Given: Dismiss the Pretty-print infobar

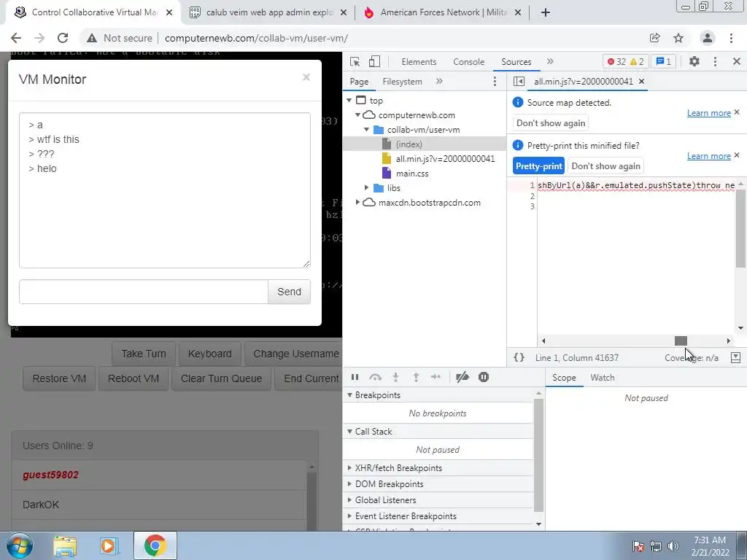Looking at the screenshot, I should 737,155.
